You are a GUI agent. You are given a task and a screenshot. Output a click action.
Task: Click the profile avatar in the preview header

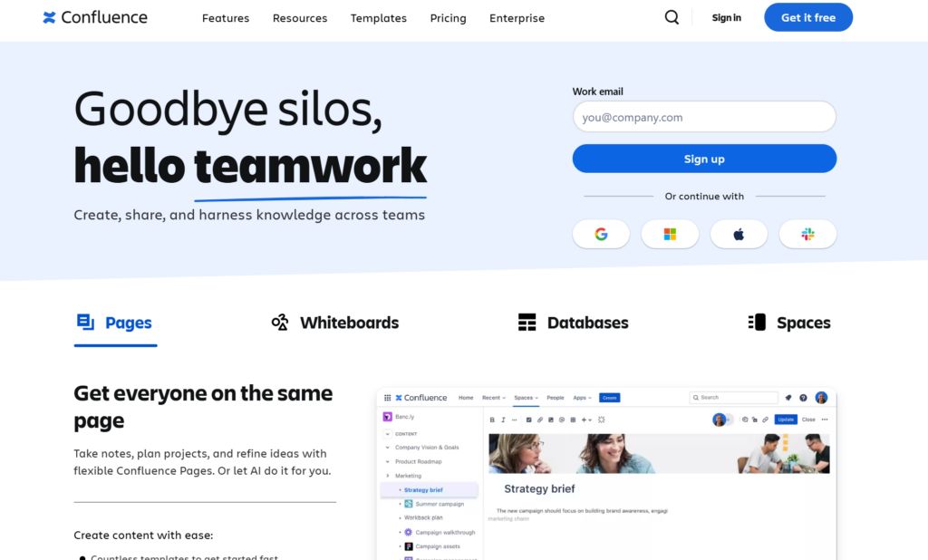[x=821, y=398]
